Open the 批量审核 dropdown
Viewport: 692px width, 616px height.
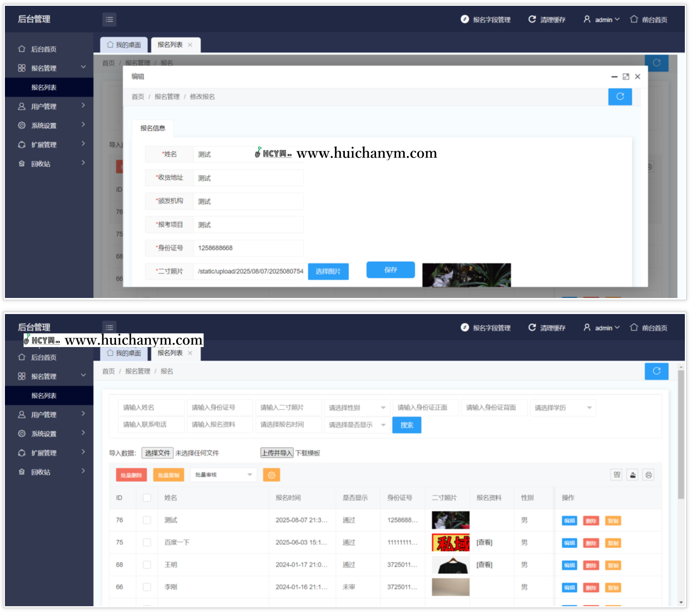223,475
